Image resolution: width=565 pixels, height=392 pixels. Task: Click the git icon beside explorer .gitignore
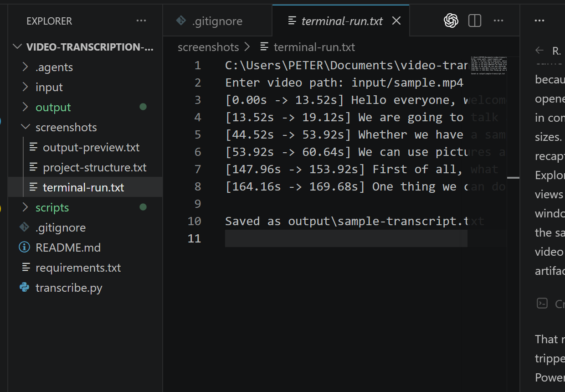(x=24, y=227)
